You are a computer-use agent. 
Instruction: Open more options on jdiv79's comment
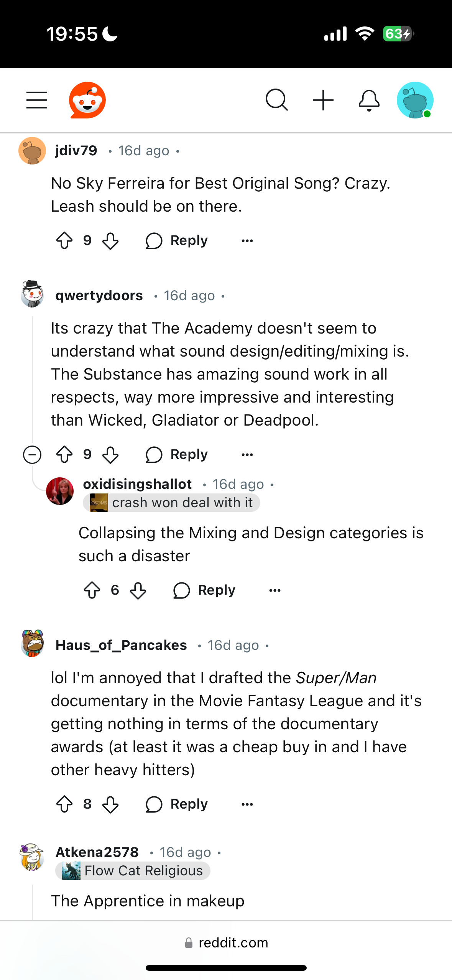point(247,241)
